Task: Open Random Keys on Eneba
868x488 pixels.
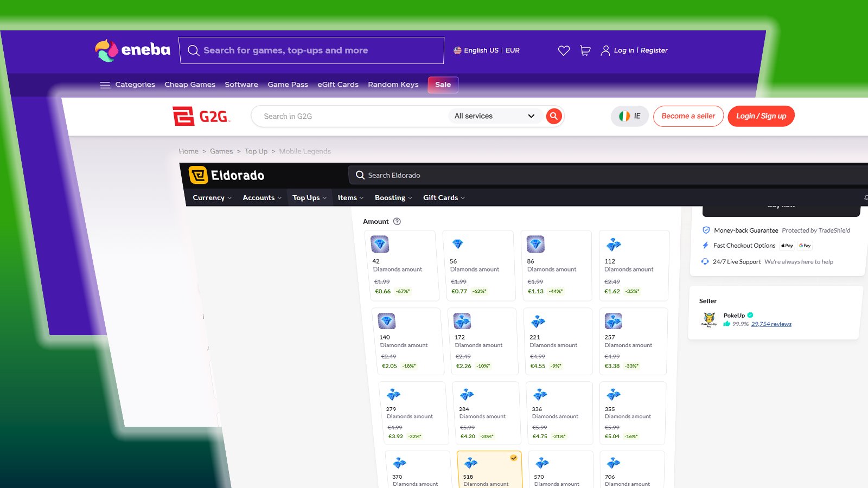Action: click(393, 85)
